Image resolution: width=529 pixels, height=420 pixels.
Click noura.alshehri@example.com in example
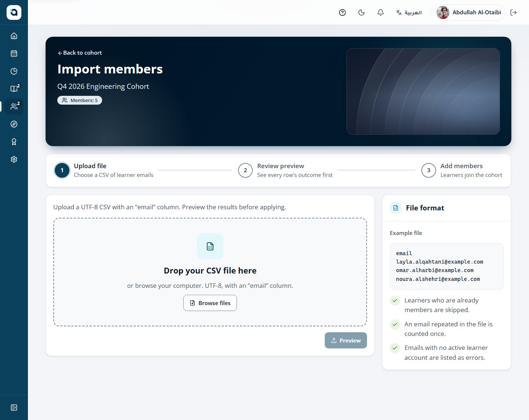point(438,279)
